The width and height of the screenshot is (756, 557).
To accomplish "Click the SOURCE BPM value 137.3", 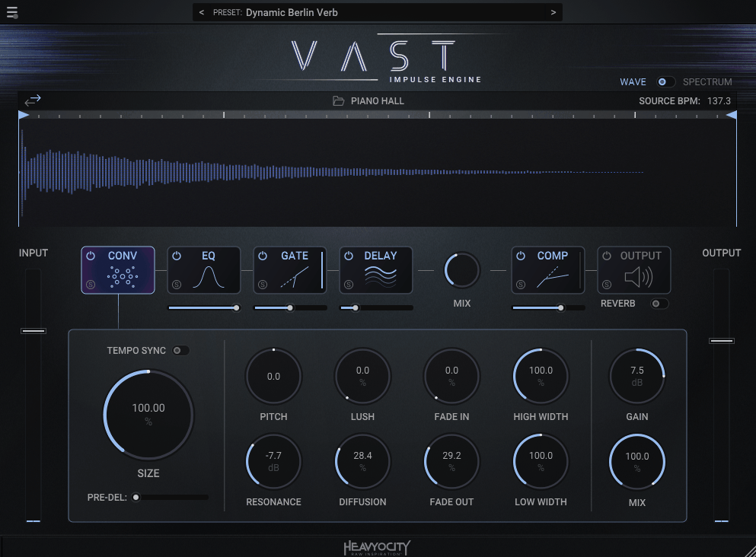I will point(719,101).
